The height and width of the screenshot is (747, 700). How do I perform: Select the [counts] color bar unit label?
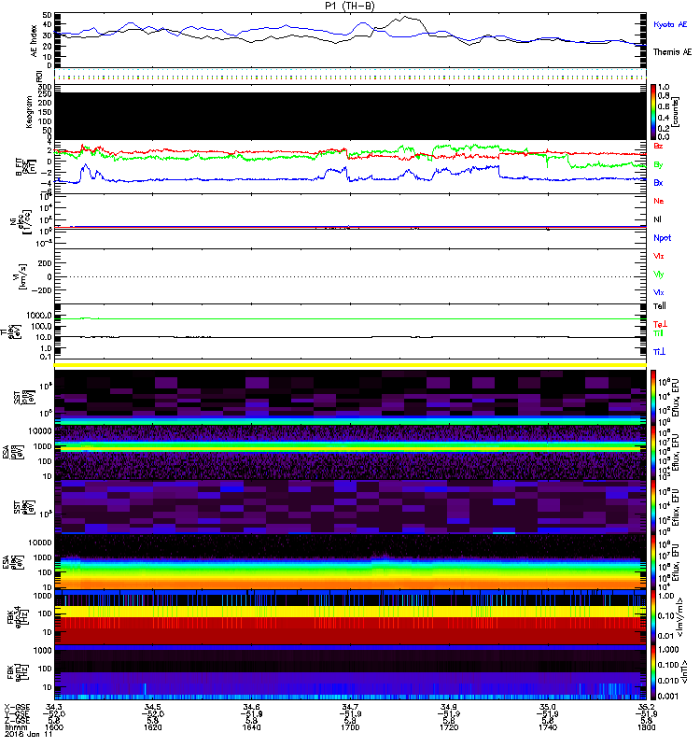click(676, 112)
